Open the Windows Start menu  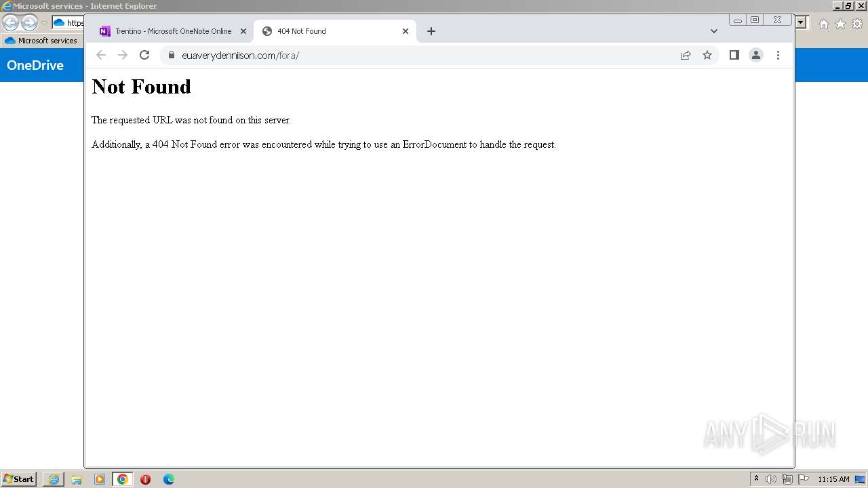click(x=18, y=479)
